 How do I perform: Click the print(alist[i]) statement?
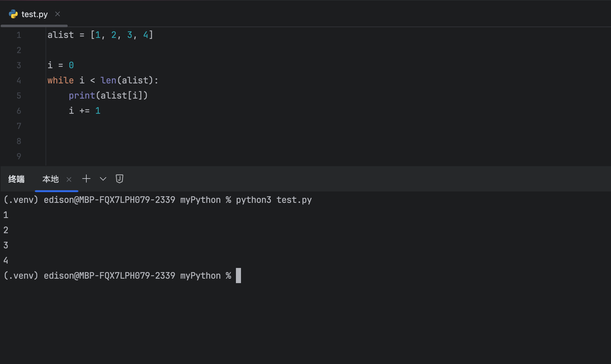(108, 95)
